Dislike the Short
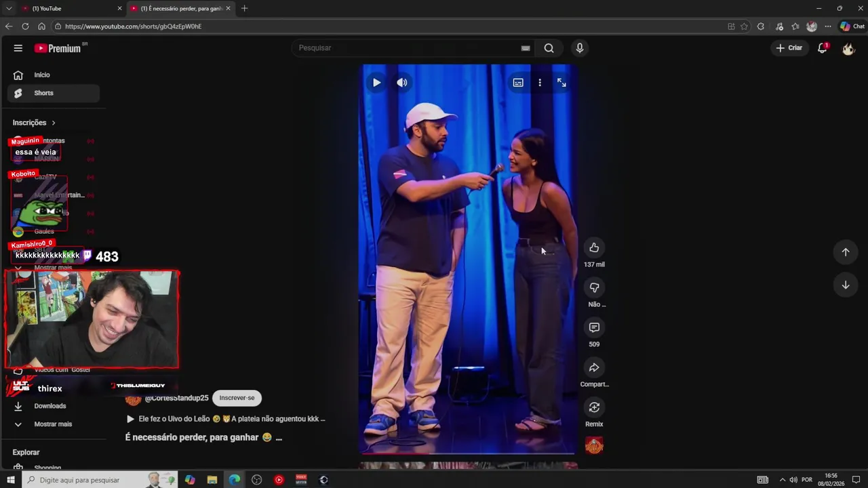Viewport: 868px width, 488px height. pos(594,287)
